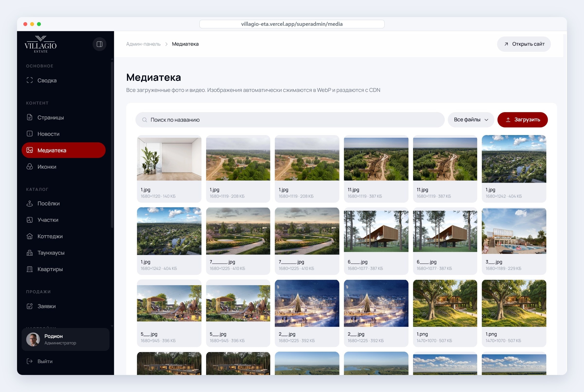Click the Квартиры apartment building icon

coord(29,269)
